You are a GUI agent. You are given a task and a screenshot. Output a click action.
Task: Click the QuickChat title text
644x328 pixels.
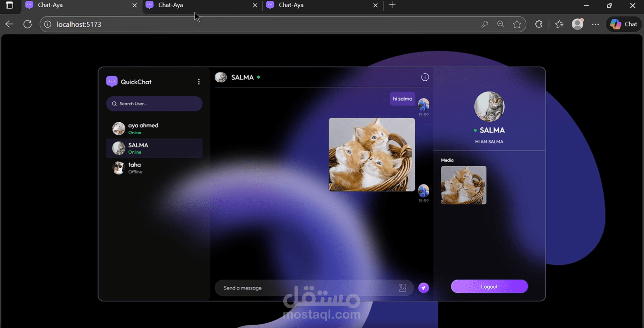click(x=136, y=82)
